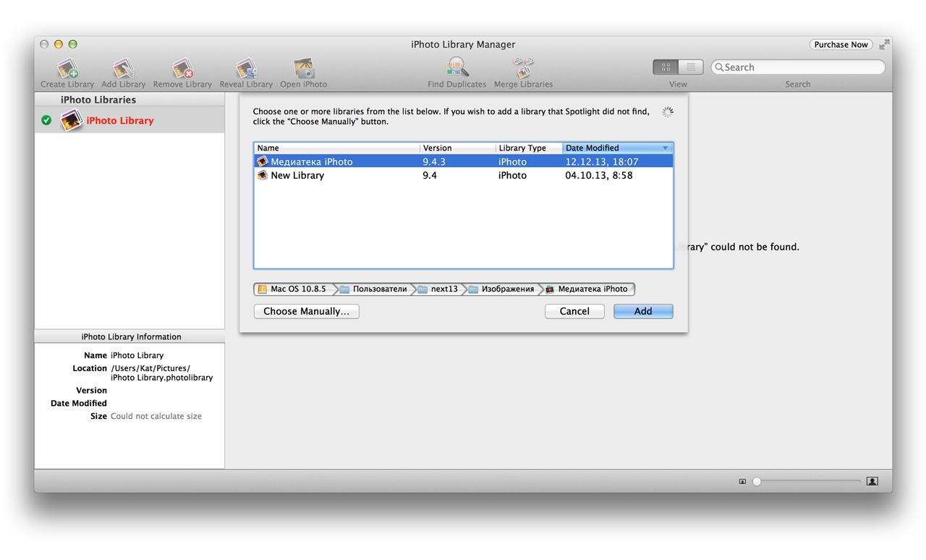Click the large thumbnail icon beside the size slider
The image size is (926, 560).
[x=872, y=481]
